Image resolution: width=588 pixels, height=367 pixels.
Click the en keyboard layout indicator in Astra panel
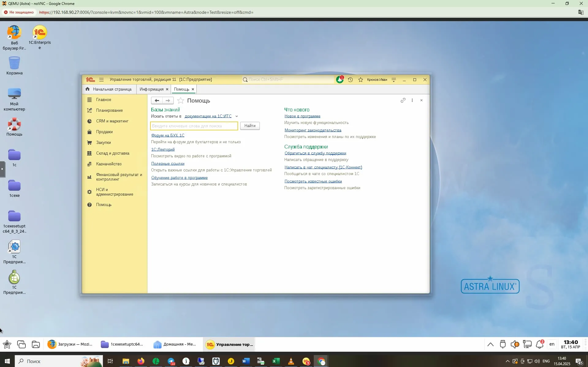tap(552, 344)
